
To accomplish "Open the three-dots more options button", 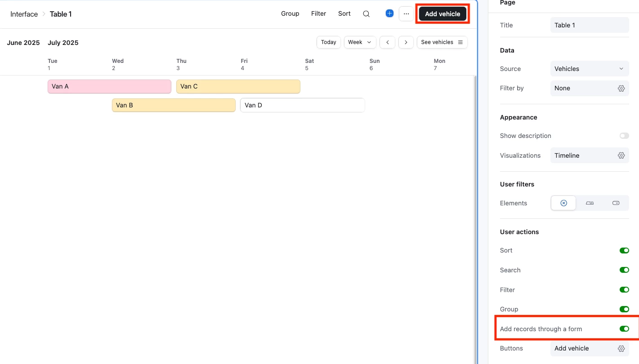I will pos(406,14).
